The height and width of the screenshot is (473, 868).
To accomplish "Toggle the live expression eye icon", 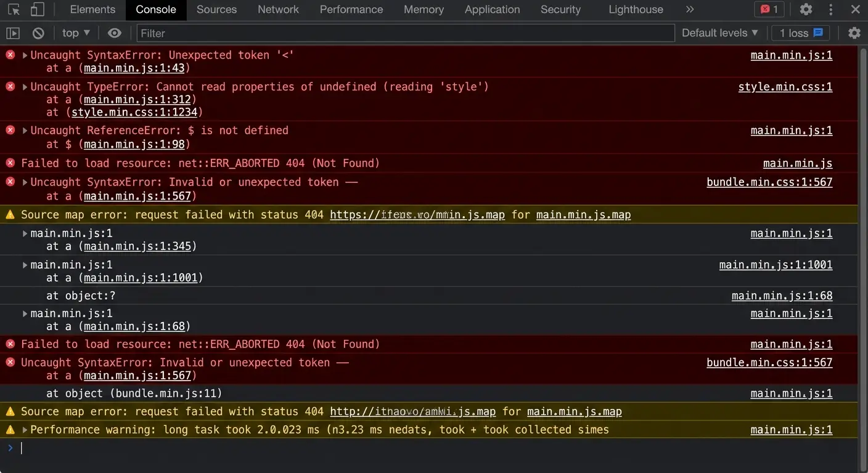I will coord(115,33).
